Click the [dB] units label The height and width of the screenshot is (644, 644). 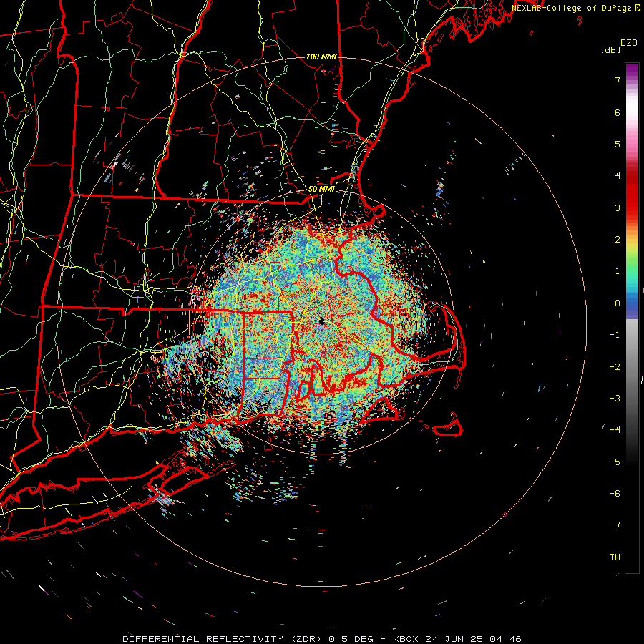coord(610,49)
